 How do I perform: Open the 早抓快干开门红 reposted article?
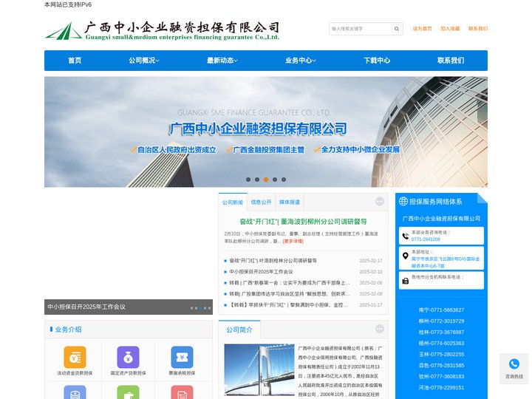[x=288, y=305]
